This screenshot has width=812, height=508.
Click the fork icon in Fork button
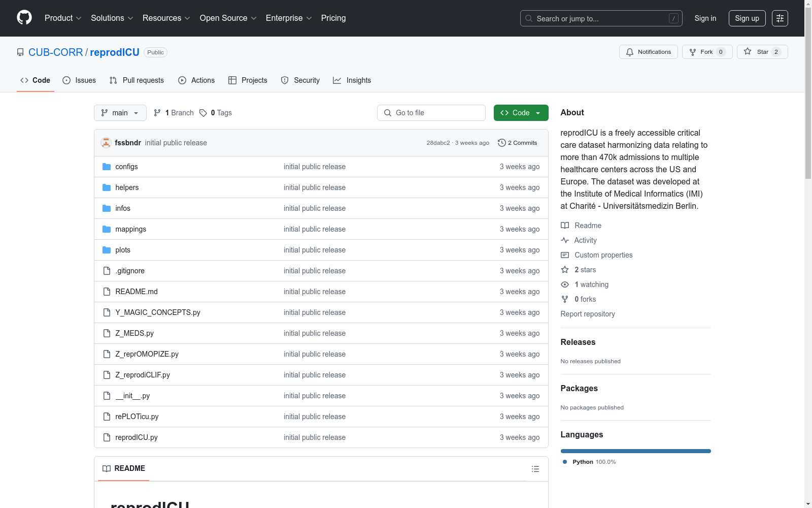pos(693,52)
